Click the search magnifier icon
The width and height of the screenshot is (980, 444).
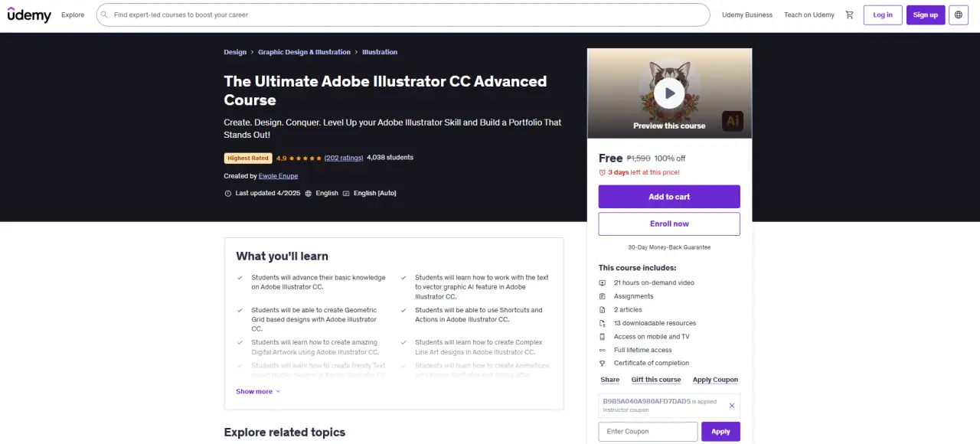tap(105, 15)
